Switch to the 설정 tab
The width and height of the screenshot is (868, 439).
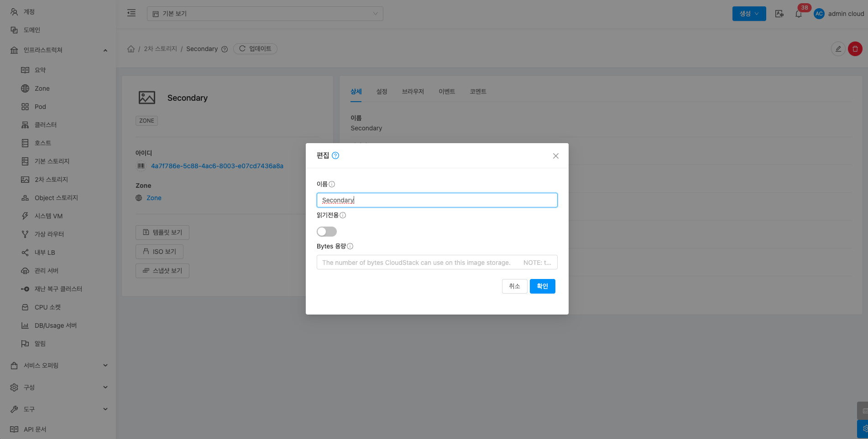click(x=382, y=92)
